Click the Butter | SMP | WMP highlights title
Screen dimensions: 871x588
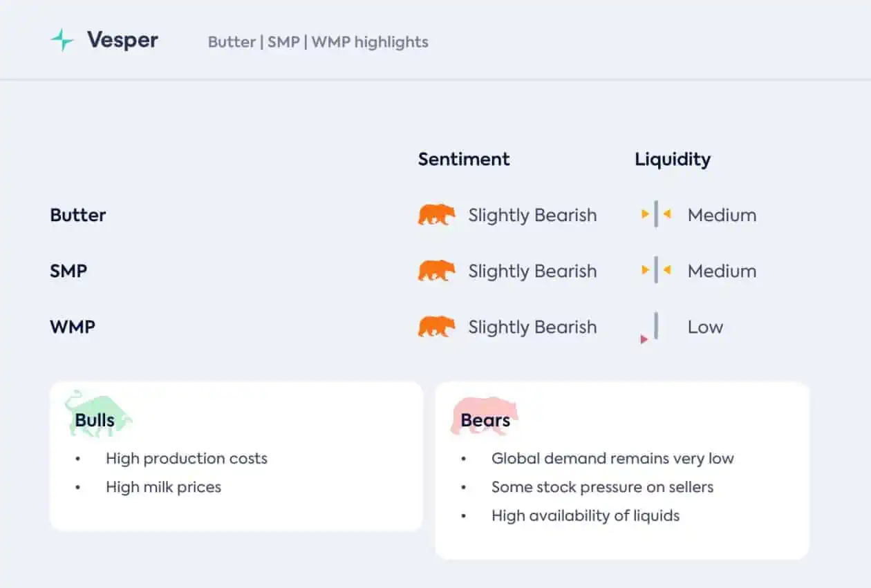[x=318, y=42]
